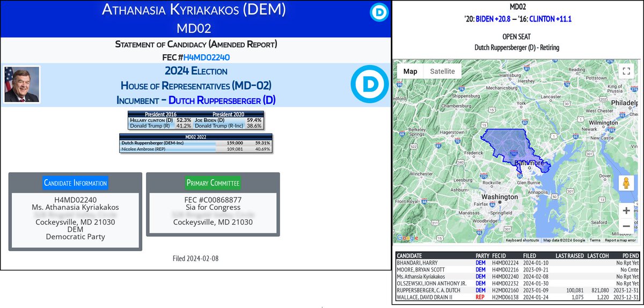Click filed date 2023-09-21

pos(536,269)
